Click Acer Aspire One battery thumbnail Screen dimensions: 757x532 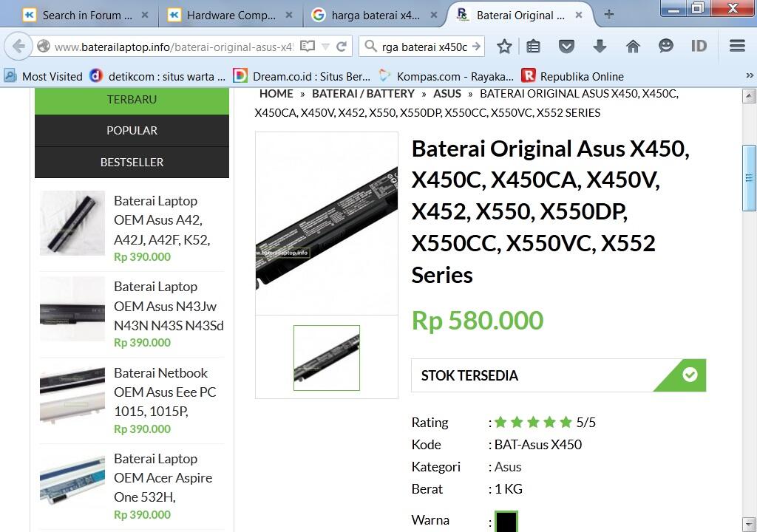tap(72, 481)
